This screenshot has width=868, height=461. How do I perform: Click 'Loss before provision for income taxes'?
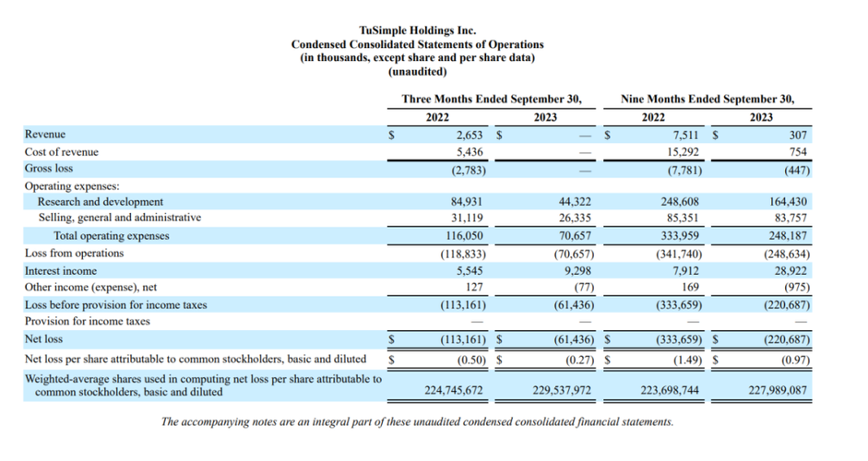pyautogui.click(x=115, y=305)
